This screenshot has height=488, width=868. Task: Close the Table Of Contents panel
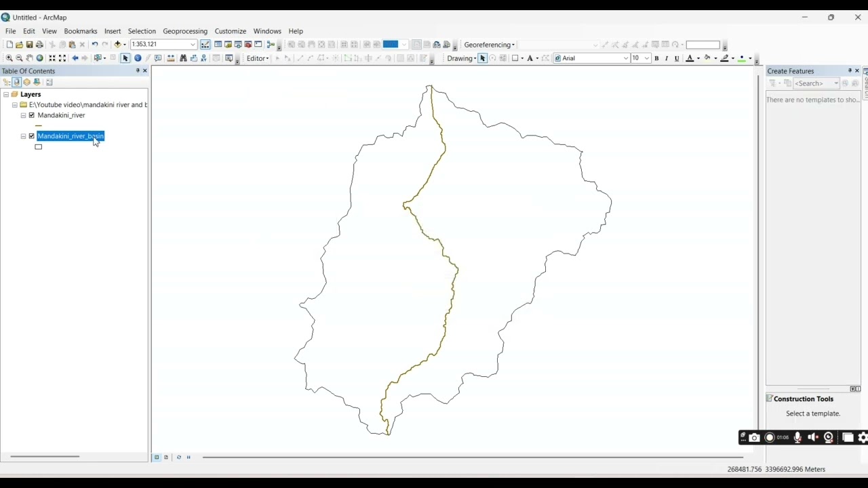click(145, 71)
